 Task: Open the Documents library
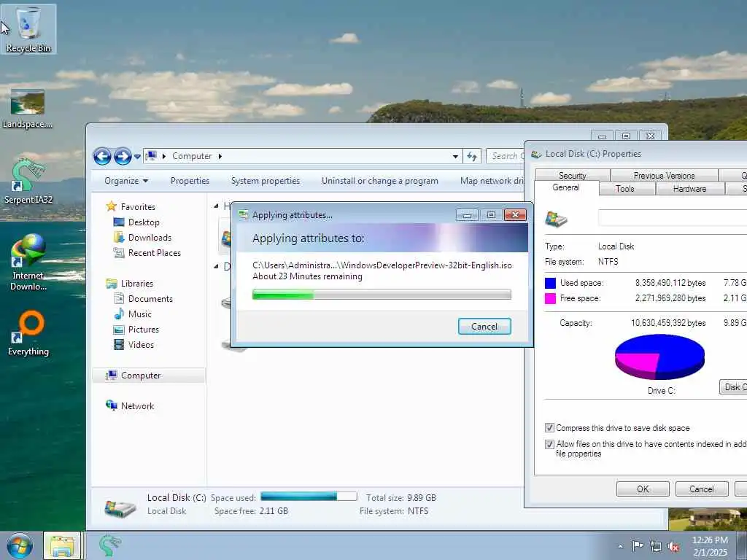(x=150, y=298)
